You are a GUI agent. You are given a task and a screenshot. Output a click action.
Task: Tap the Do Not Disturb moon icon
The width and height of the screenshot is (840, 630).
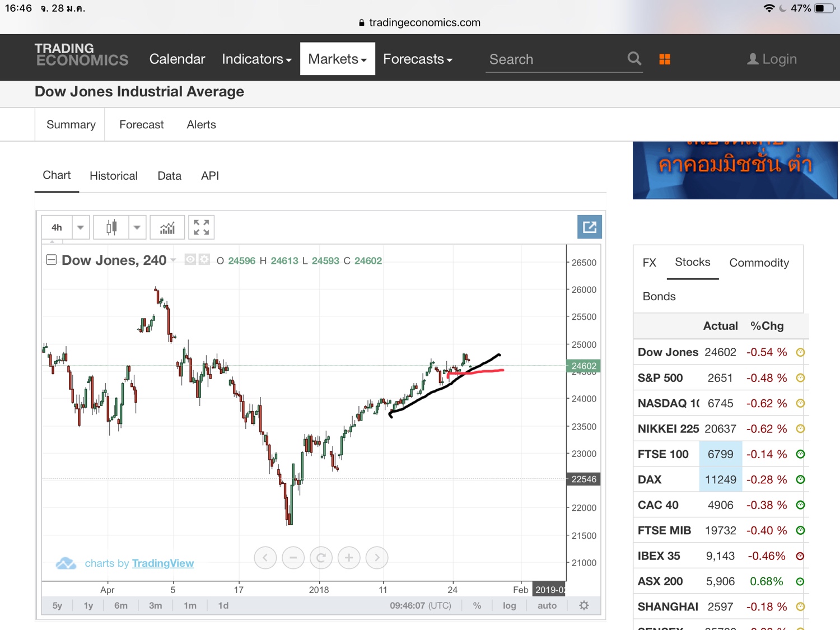(x=782, y=8)
